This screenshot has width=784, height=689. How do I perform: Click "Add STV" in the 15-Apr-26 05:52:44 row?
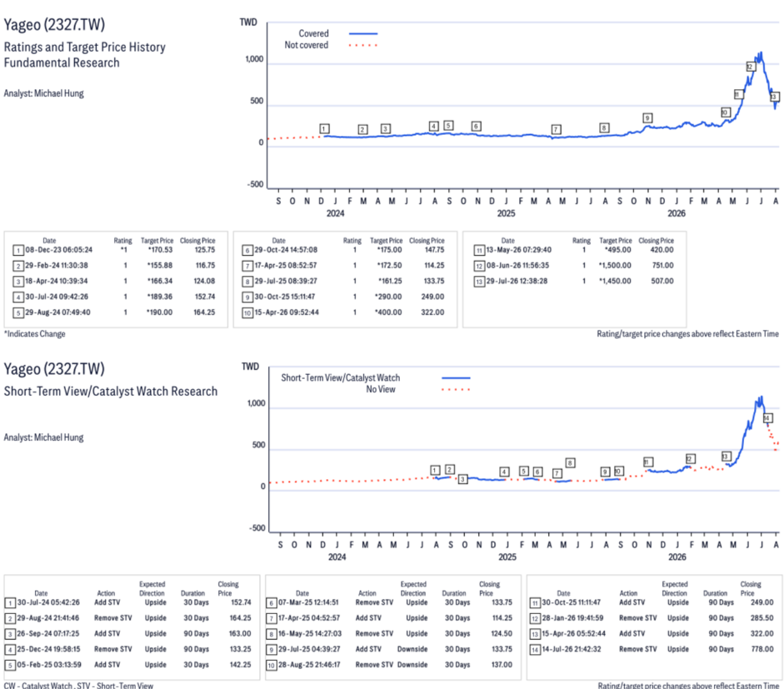click(632, 633)
